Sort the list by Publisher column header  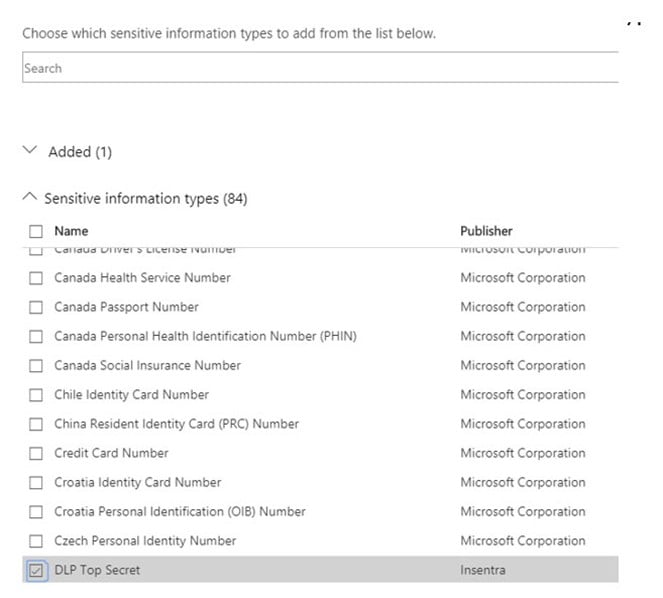pos(486,231)
